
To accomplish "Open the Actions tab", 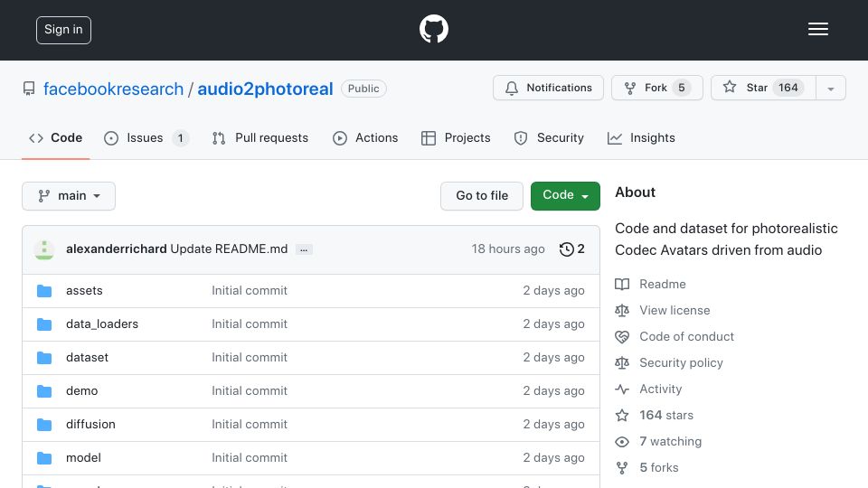I will pyautogui.click(x=365, y=137).
